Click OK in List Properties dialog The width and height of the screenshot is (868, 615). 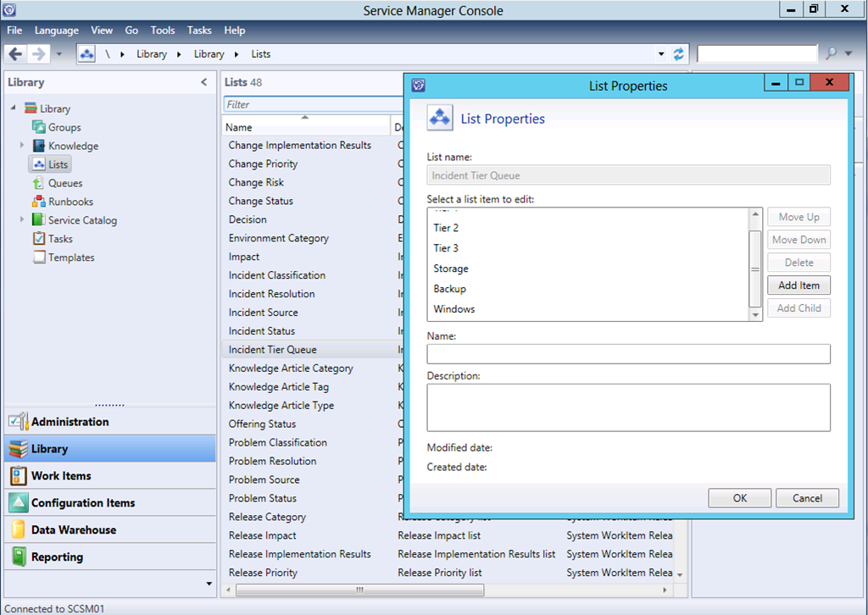[739, 498]
